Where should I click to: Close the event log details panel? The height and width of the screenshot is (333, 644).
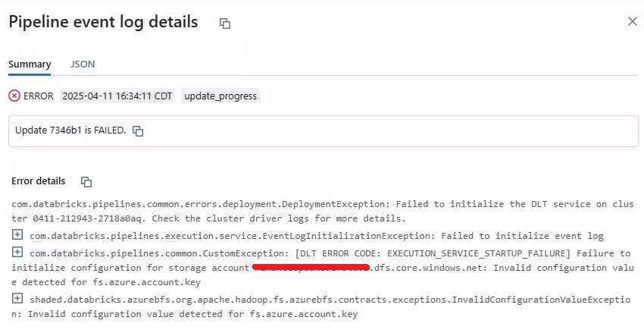[x=632, y=21]
